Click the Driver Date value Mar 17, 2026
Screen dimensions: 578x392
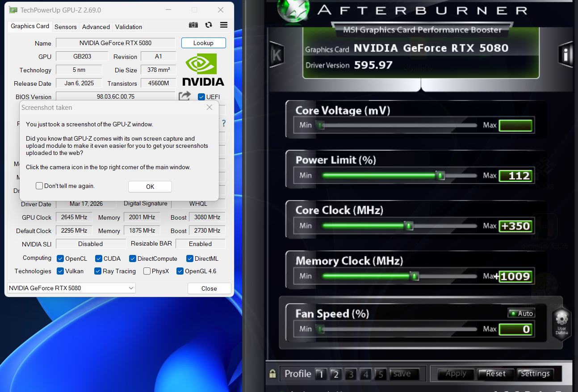86,204
